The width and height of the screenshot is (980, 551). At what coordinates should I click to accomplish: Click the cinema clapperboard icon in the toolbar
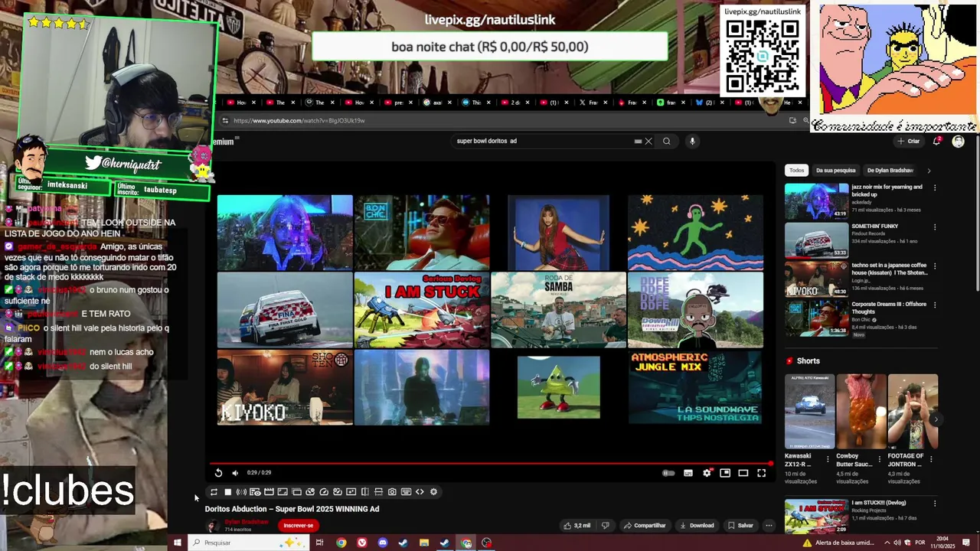[269, 492]
